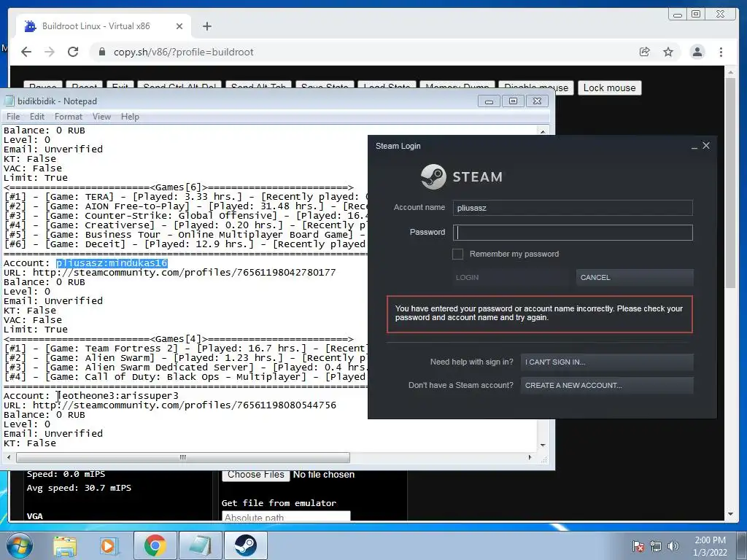This screenshot has width=747, height=560.
Task: Click I CAN'T SIGN IN button
Action: point(607,362)
